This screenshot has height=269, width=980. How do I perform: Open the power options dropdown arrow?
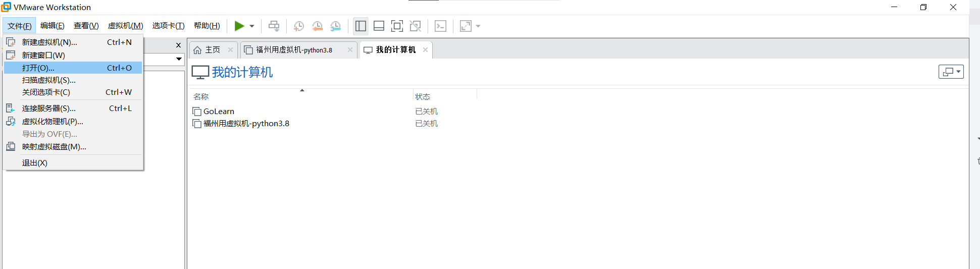(251, 26)
